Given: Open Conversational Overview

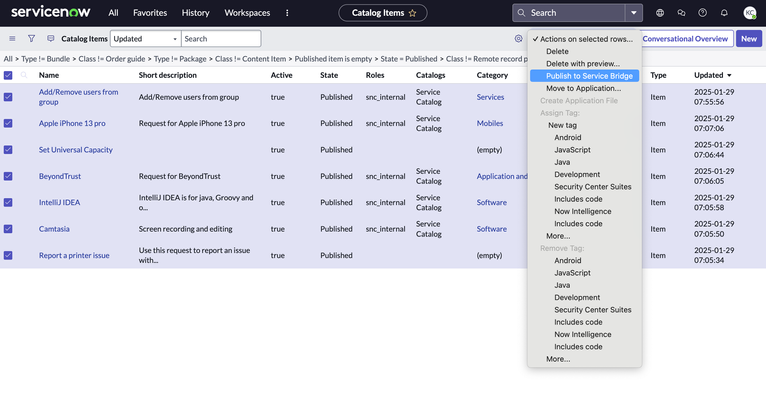Looking at the screenshot, I should click(685, 39).
